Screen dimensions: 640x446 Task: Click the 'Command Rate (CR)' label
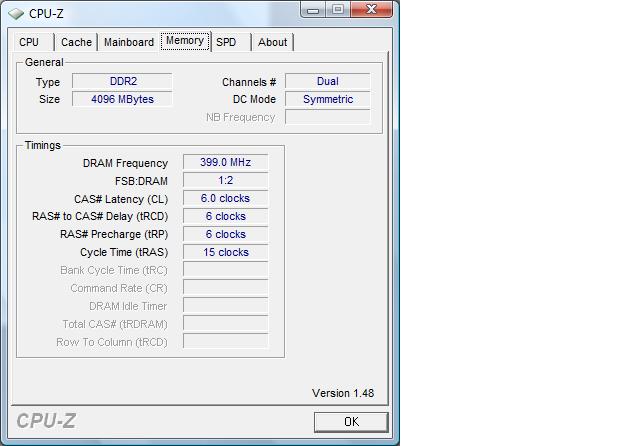pyautogui.click(x=119, y=288)
